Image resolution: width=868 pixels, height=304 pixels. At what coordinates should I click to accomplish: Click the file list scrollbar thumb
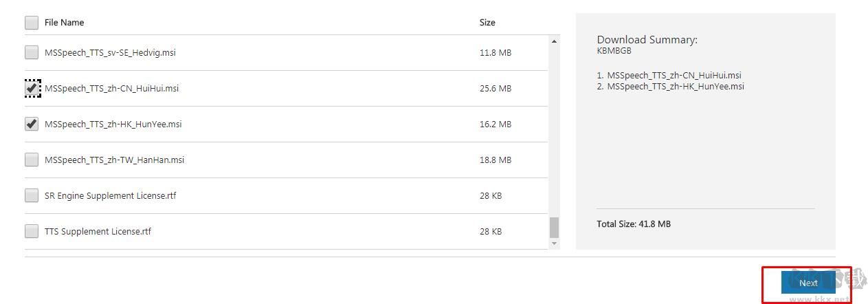554,227
